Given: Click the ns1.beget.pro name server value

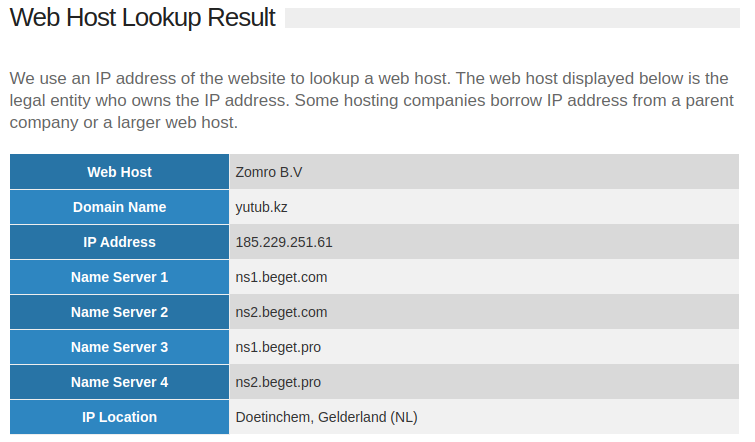Looking at the screenshot, I should coord(278,347).
